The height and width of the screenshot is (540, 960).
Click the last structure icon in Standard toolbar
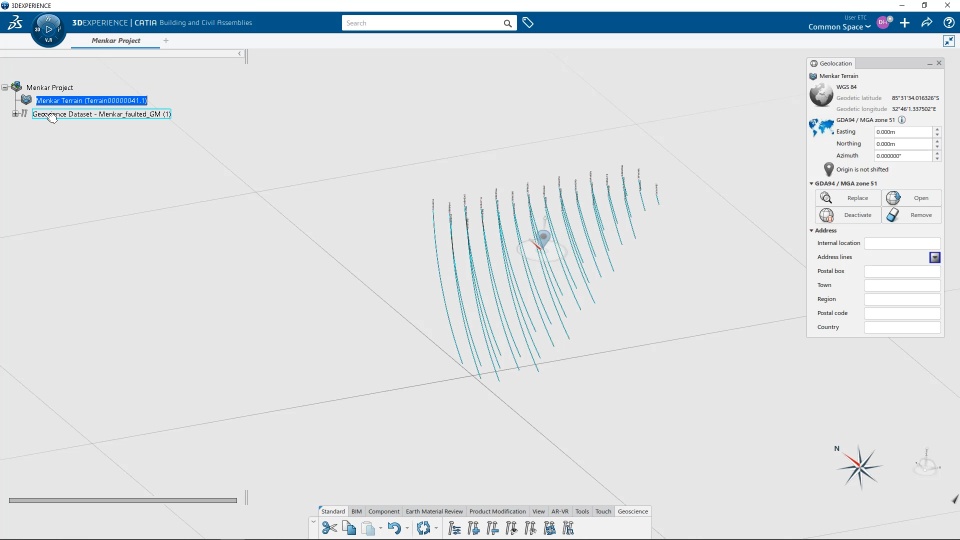(x=568, y=528)
